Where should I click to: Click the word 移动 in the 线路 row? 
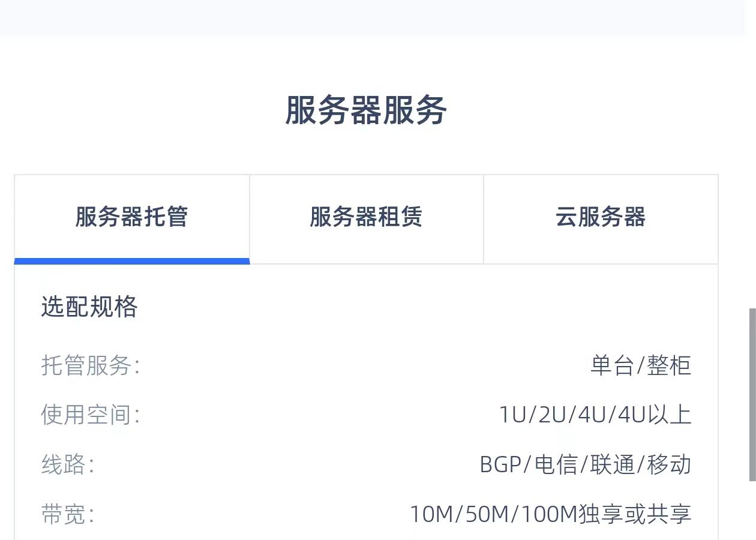[x=669, y=464]
